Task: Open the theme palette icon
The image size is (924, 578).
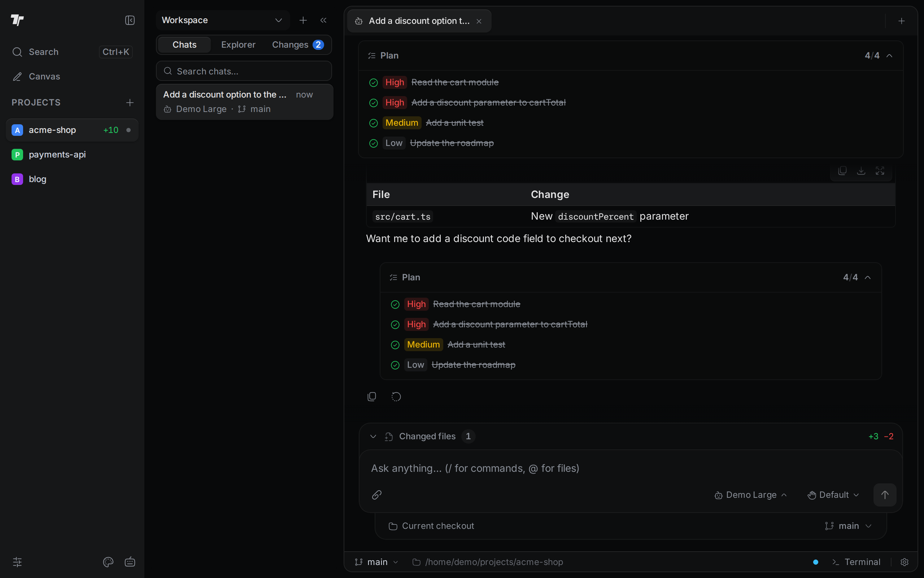Action: coord(108,562)
